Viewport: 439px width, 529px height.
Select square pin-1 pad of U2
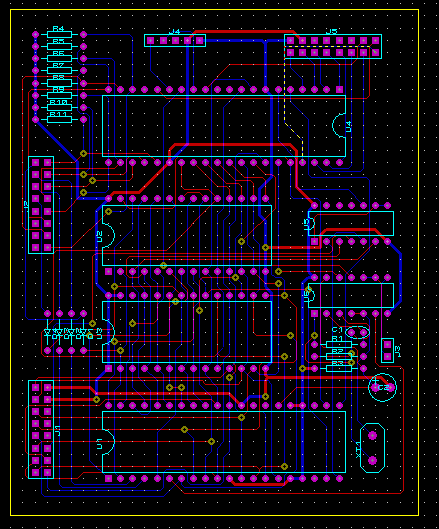click(x=108, y=272)
